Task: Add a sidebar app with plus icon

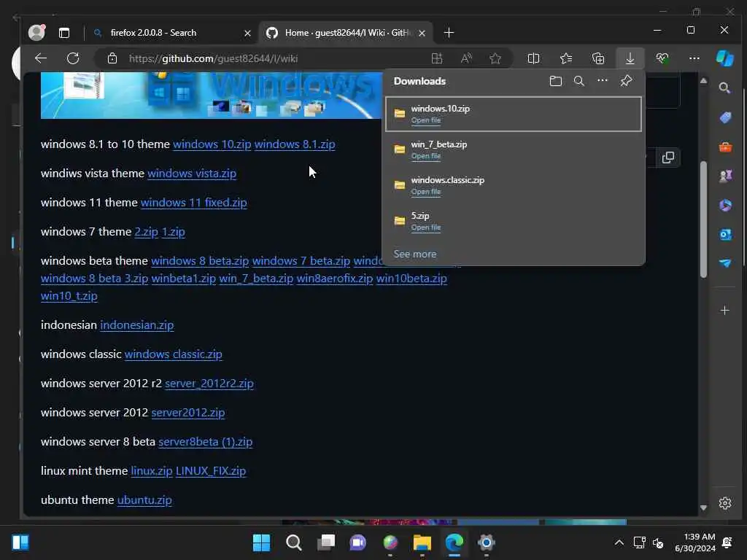Action: pyautogui.click(x=724, y=311)
